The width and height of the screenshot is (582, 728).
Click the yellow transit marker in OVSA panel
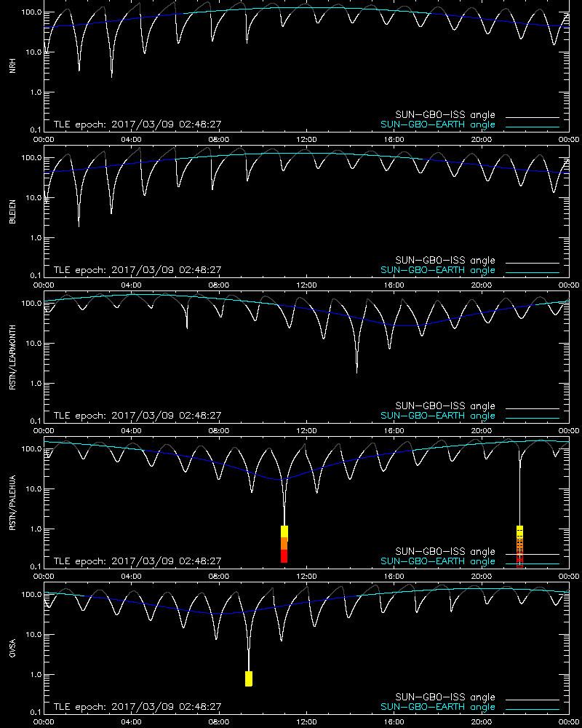[x=249, y=678]
